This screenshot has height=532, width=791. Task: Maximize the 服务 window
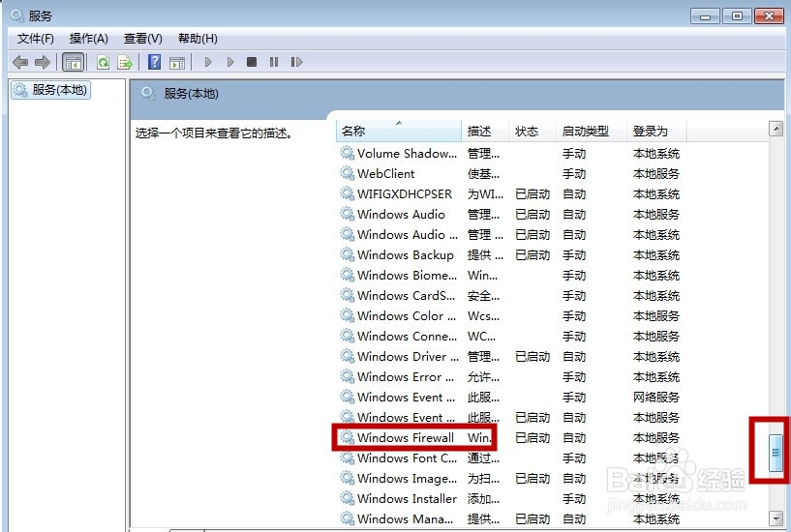click(x=737, y=16)
